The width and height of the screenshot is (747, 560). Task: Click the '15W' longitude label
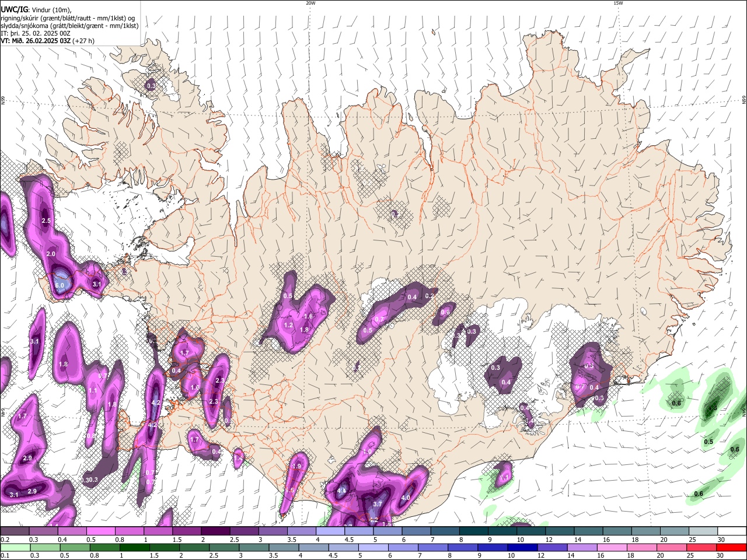click(x=618, y=3)
